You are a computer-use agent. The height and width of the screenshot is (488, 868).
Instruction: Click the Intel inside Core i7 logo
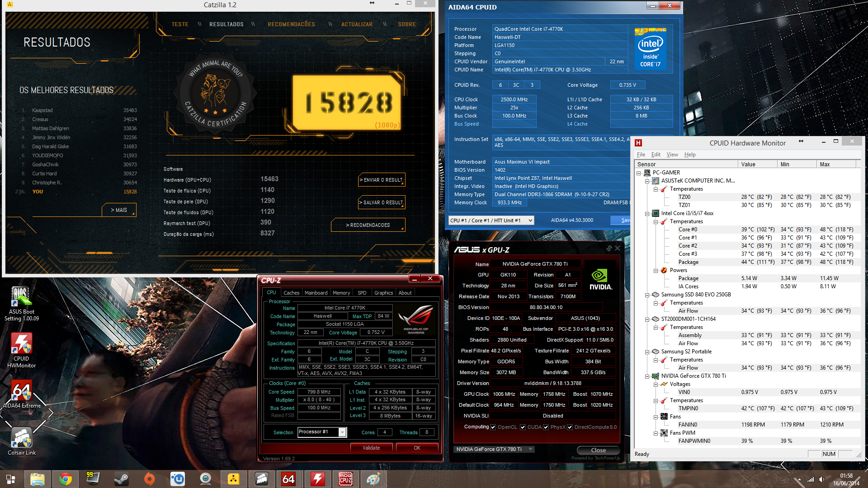pyautogui.click(x=651, y=49)
